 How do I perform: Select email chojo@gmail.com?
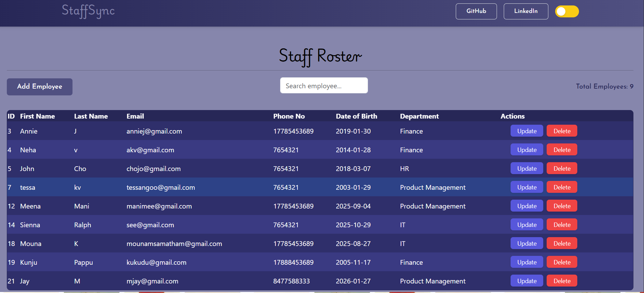(154, 169)
